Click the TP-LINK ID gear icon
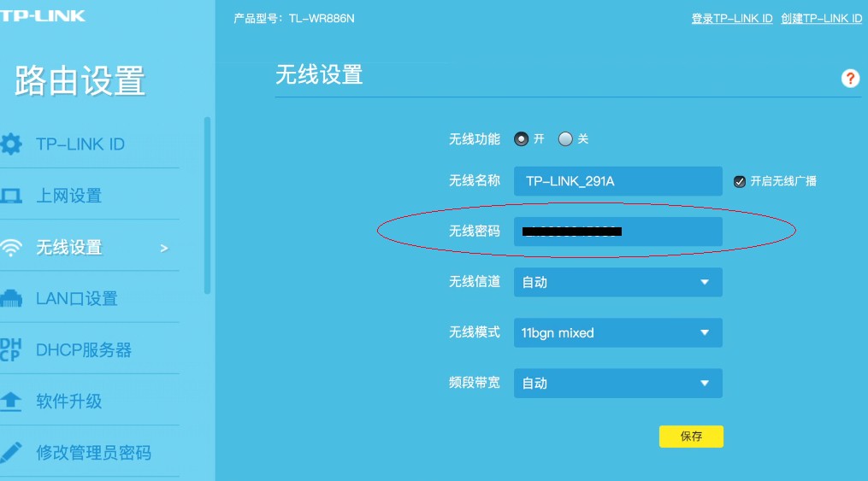The width and height of the screenshot is (868, 481). (11, 144)
